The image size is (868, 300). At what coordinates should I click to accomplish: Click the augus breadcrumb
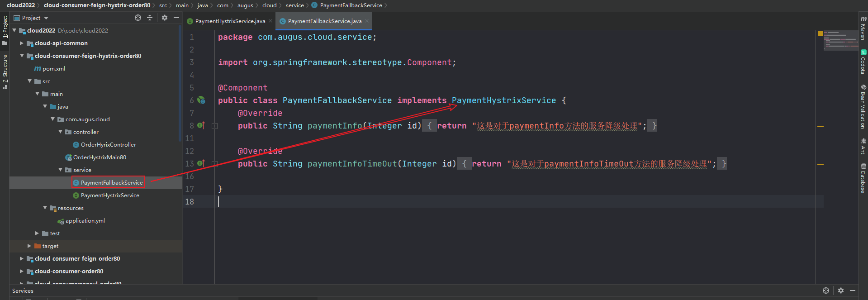coord(245,5)
